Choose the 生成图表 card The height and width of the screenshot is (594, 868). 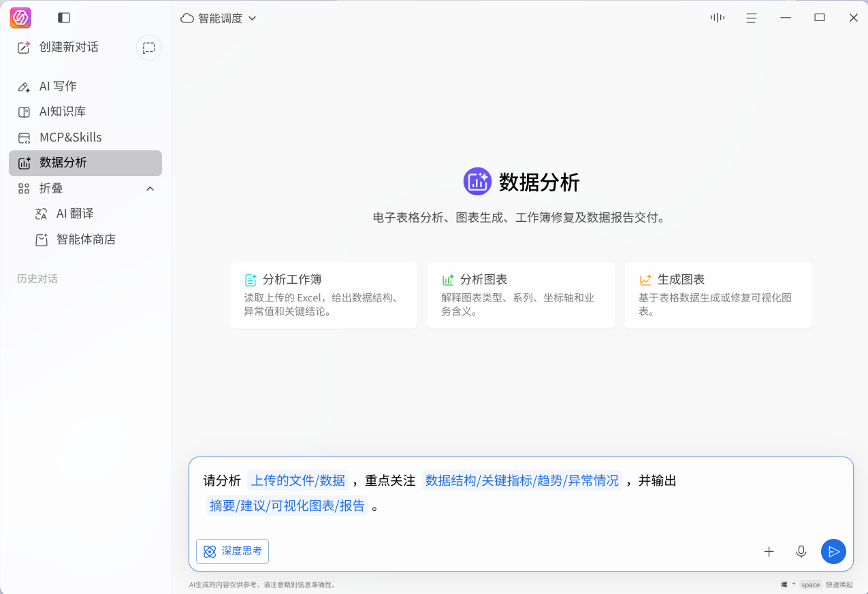[718, 295]
